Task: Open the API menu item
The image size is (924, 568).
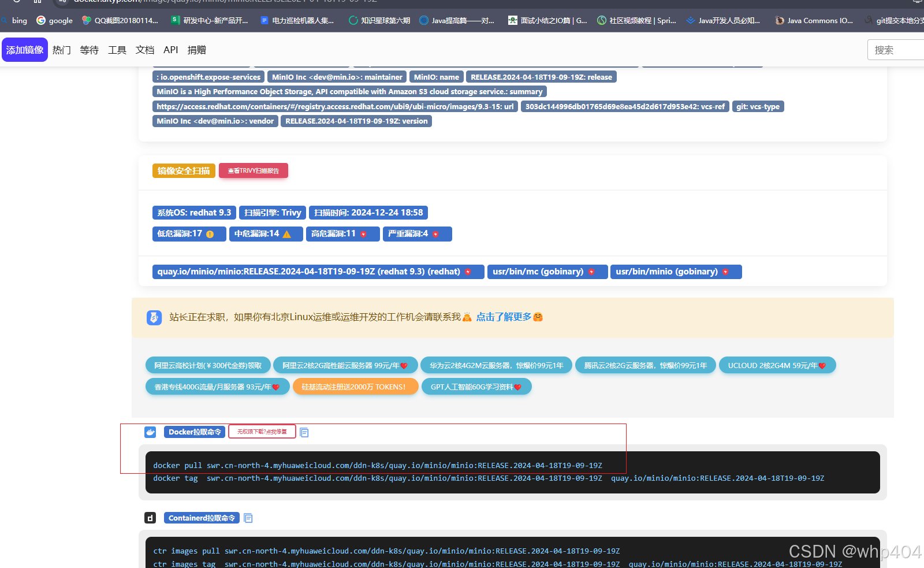Action: tap(171, 50)
